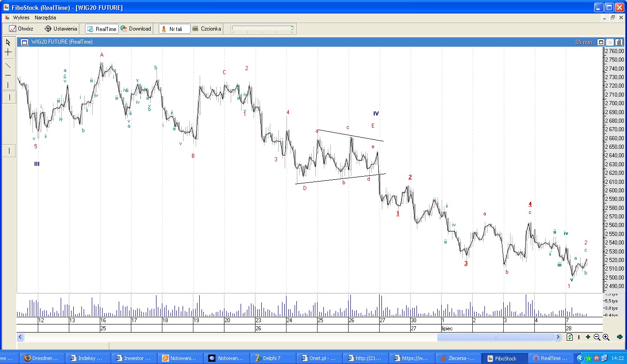Open the Wykres menu
Image resolution: width=627 pixels, height=364 pixels.
[x=21, y=18]
